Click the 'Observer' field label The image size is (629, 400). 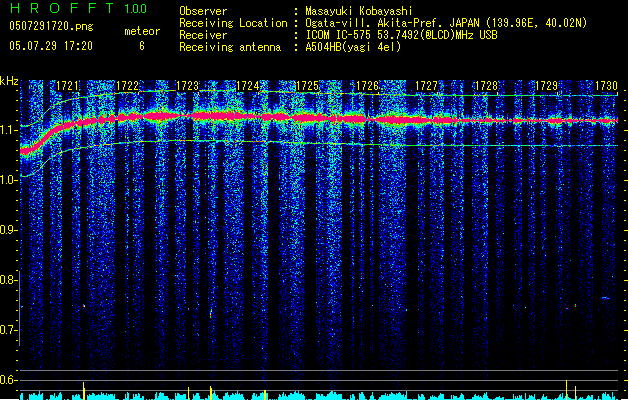click(203, 11)
